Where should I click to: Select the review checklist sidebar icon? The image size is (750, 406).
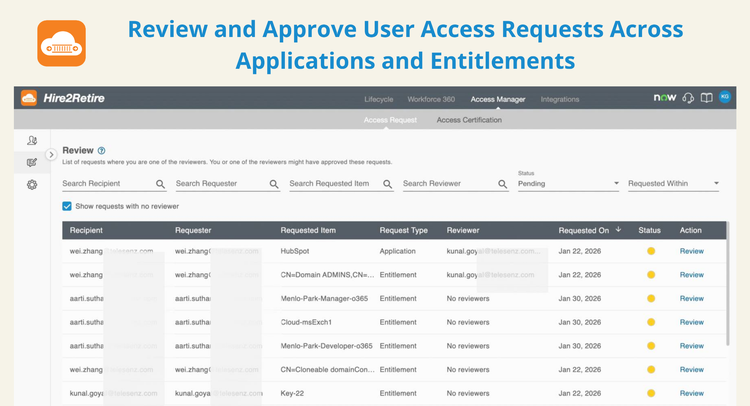32,163
